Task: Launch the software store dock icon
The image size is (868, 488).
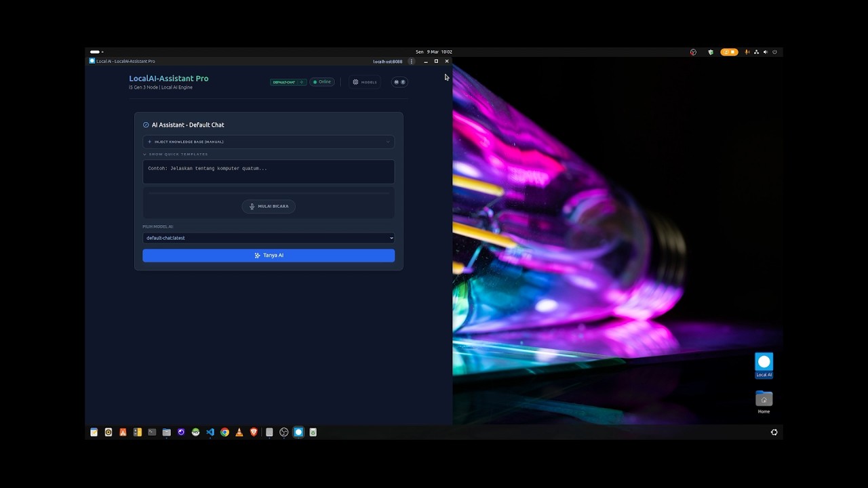Action: (x=123, y=432)
